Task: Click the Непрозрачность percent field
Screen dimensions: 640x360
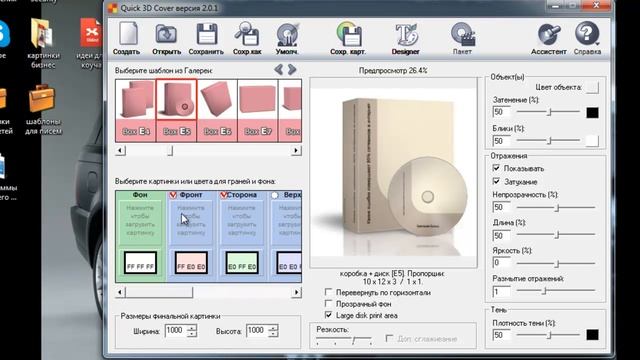Action: (x=502, y=207)
